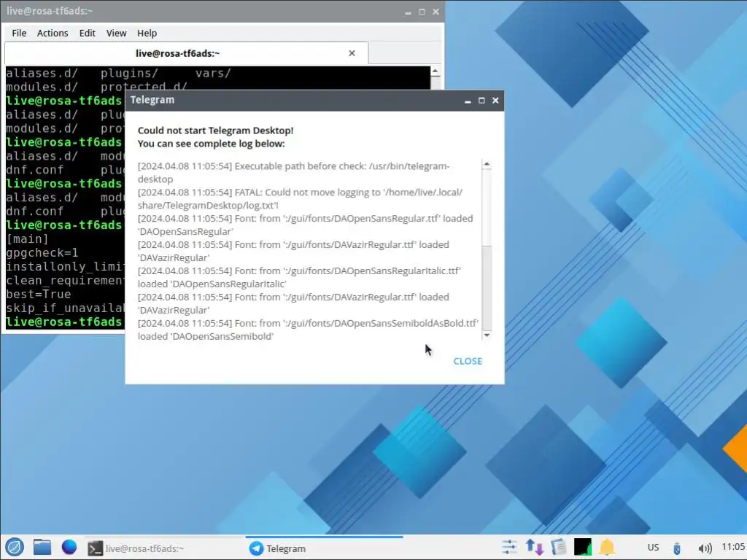Open the network arrows tray icon
Image resolution: width=747 pixels, height=560 pixels.
(535, 547)
